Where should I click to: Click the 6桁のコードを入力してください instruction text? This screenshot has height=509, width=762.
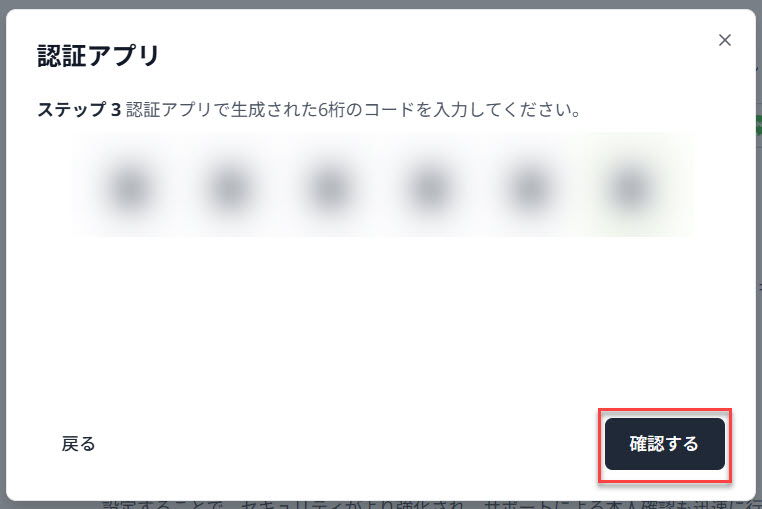tap(450, 109)
